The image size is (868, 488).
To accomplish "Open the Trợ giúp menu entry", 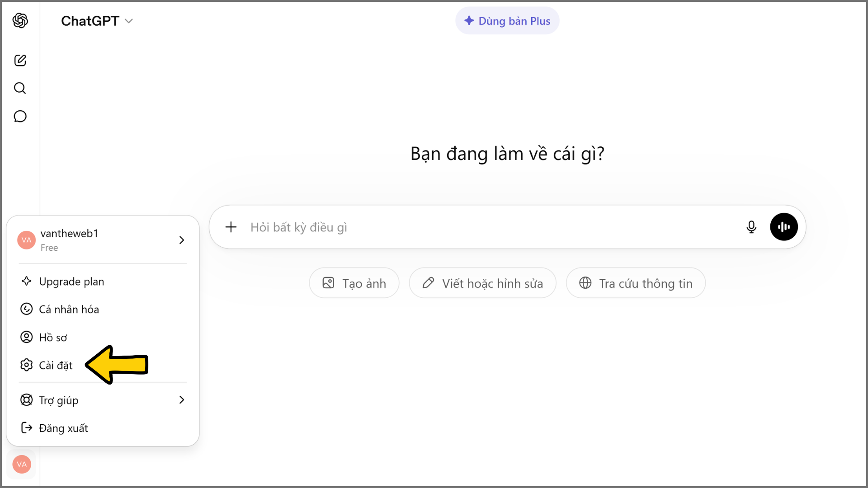I will click(x=103, y=400).
